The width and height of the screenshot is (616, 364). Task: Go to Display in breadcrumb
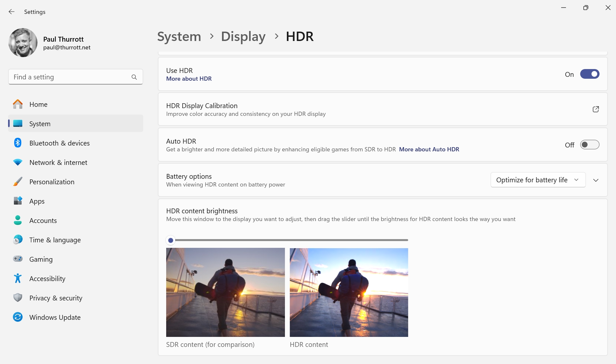click(x=243, y=36)
